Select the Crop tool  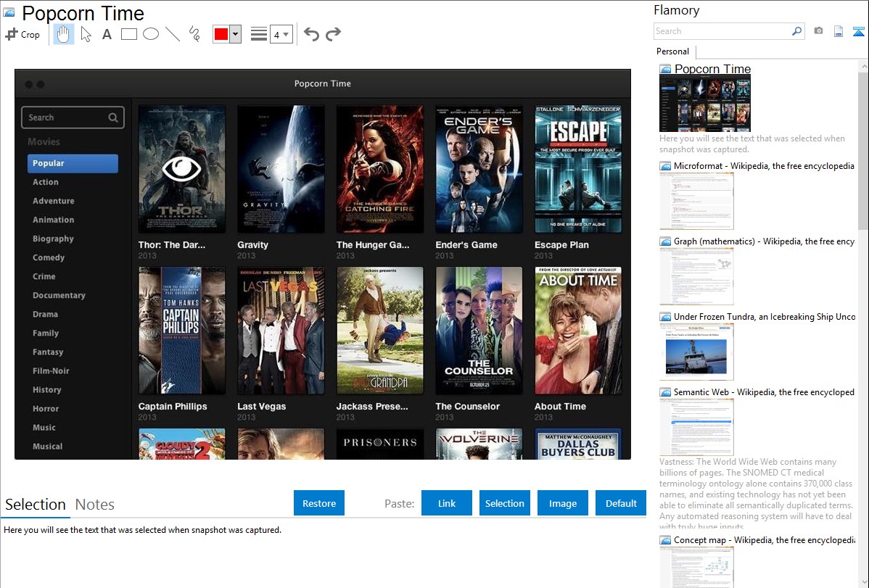pyautogui.click(x=22, y=34)
